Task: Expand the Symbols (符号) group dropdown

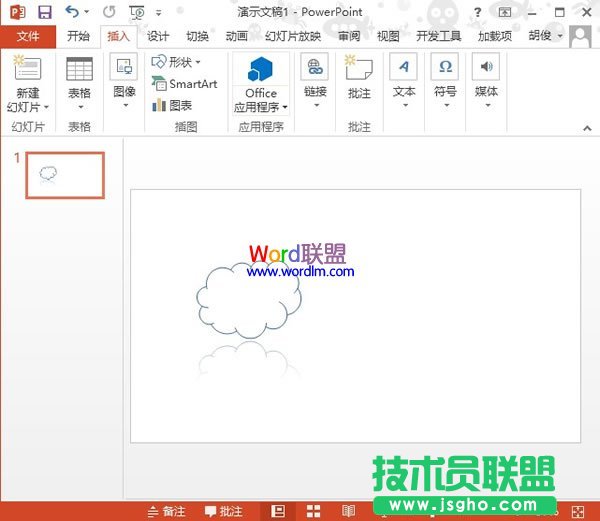Action: coord(445,82)
